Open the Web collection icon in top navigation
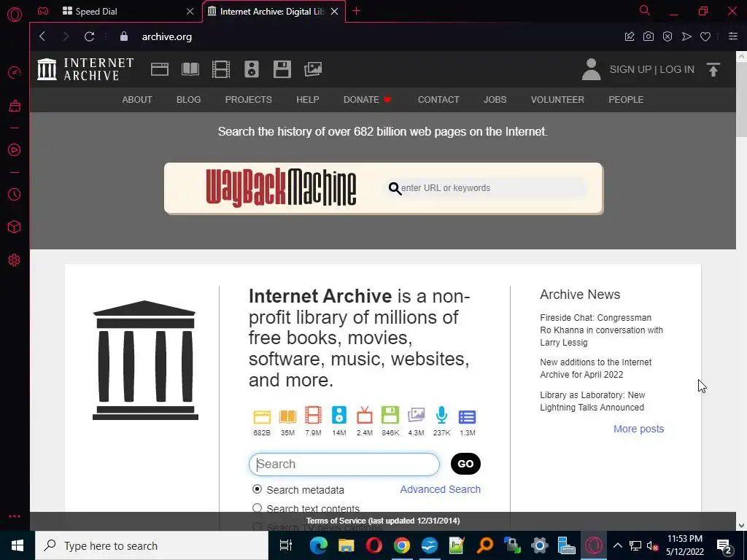Image resolution: width=747 pixels, height=560 pixels. (x=160, y=69)
